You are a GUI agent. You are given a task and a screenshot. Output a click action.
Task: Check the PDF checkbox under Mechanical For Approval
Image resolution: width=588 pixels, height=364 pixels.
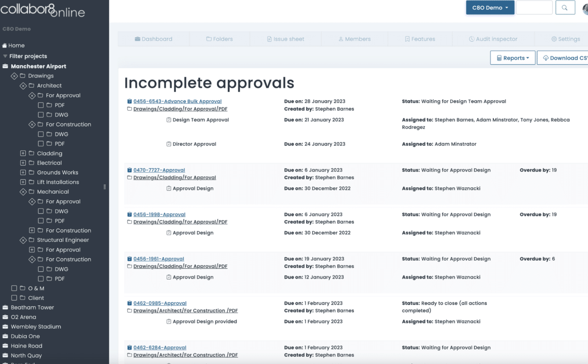click(40, 220)
